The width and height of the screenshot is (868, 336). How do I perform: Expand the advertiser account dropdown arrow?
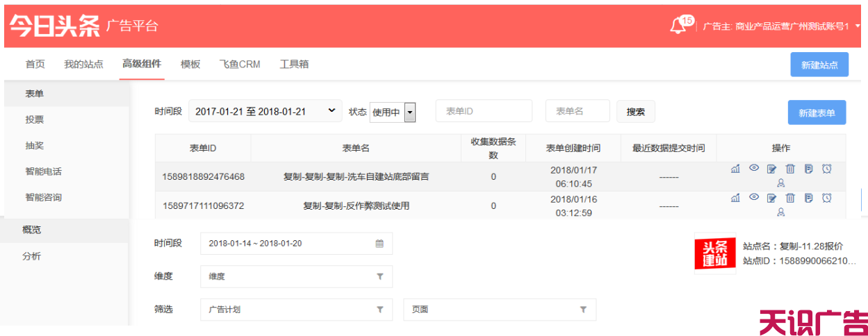pos(858,26)
